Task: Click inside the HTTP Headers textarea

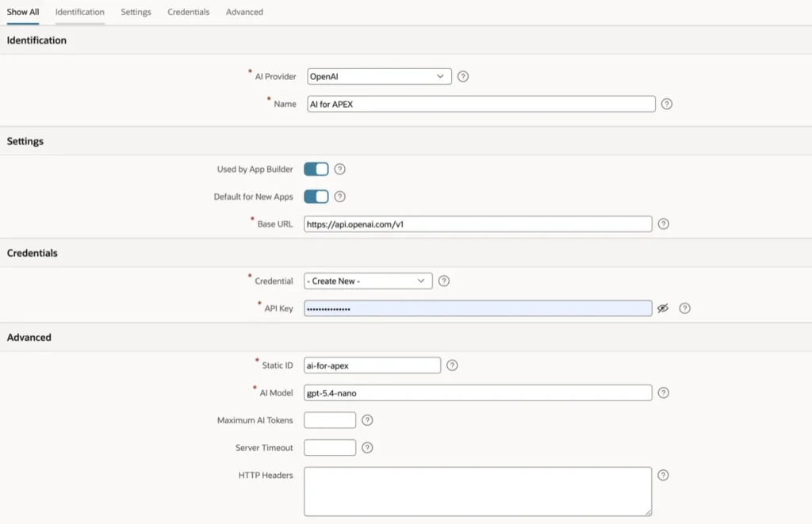Action: click(x=477, y=491)
